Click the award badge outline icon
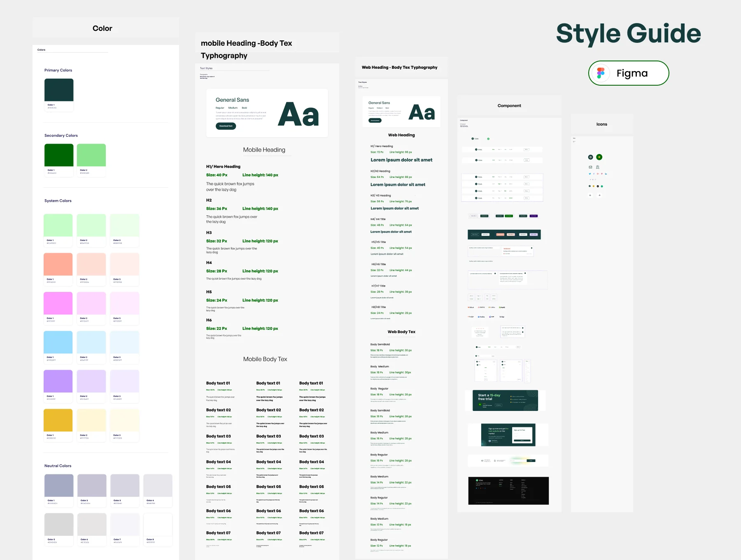This screenshot has height=560, width=741. 598,167
